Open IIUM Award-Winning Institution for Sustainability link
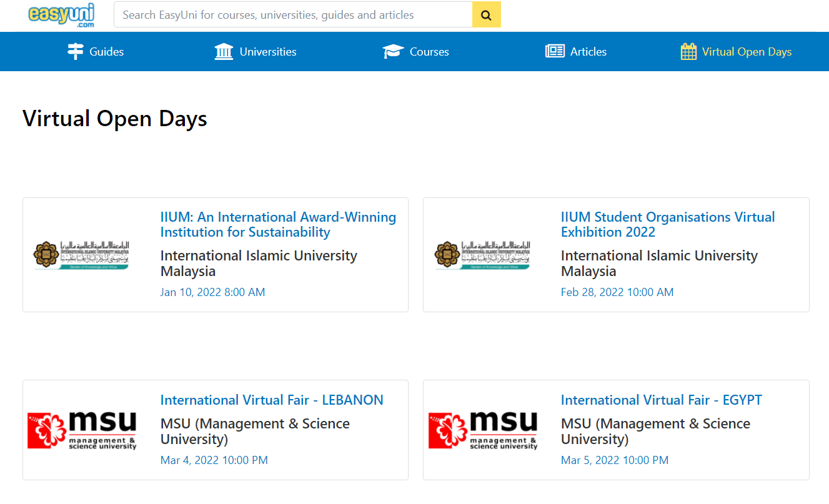 point(278,225)
